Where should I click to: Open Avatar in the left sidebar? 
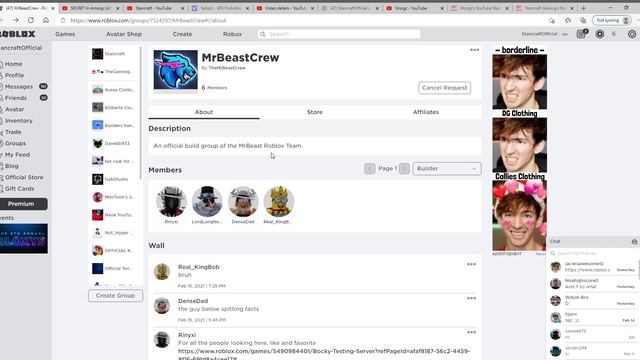click(x=14, y=109)
